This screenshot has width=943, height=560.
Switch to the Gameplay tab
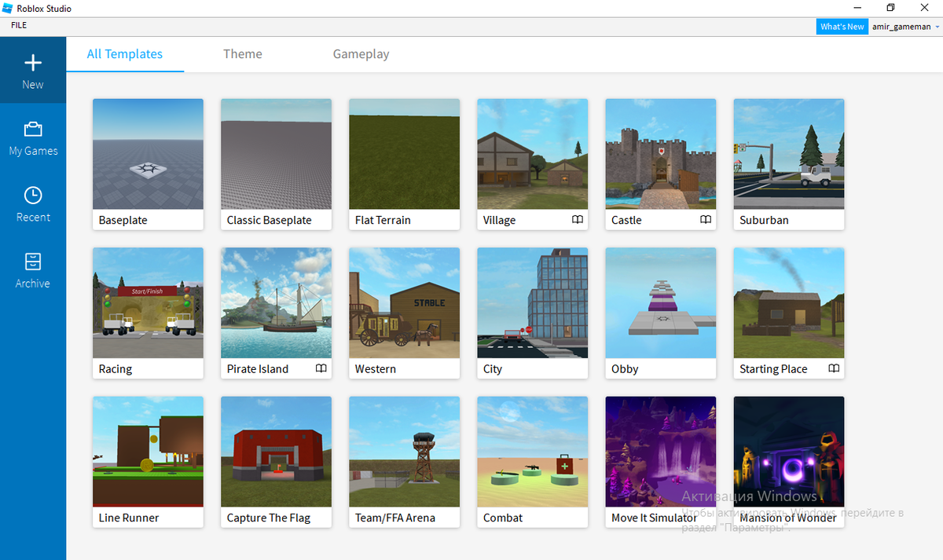coord(361,54)
